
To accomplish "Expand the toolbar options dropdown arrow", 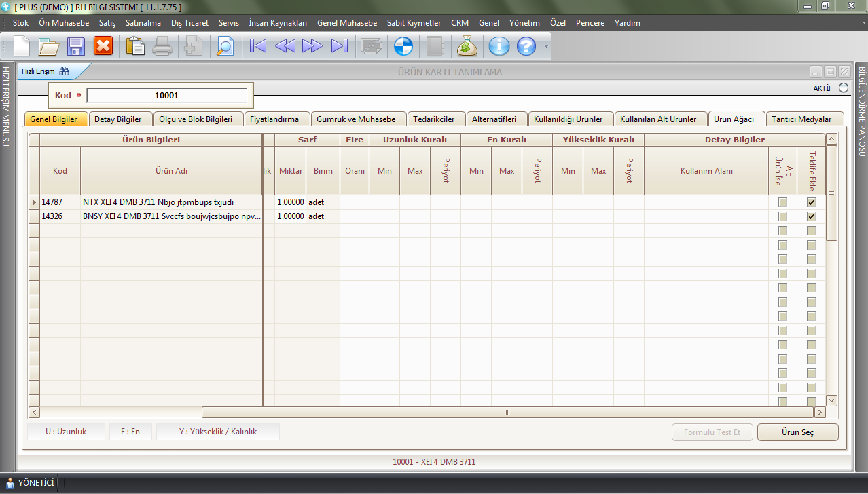I will [x=545, y=47].
